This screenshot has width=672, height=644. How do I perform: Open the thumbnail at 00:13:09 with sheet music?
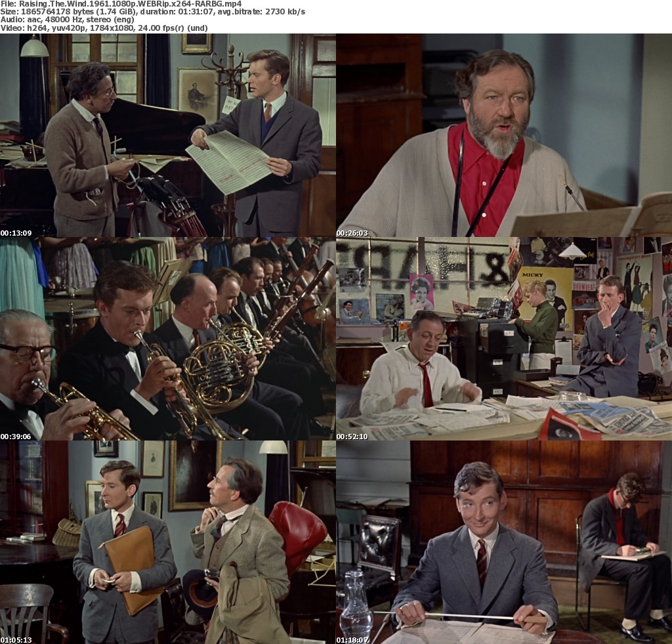(168, 135)
